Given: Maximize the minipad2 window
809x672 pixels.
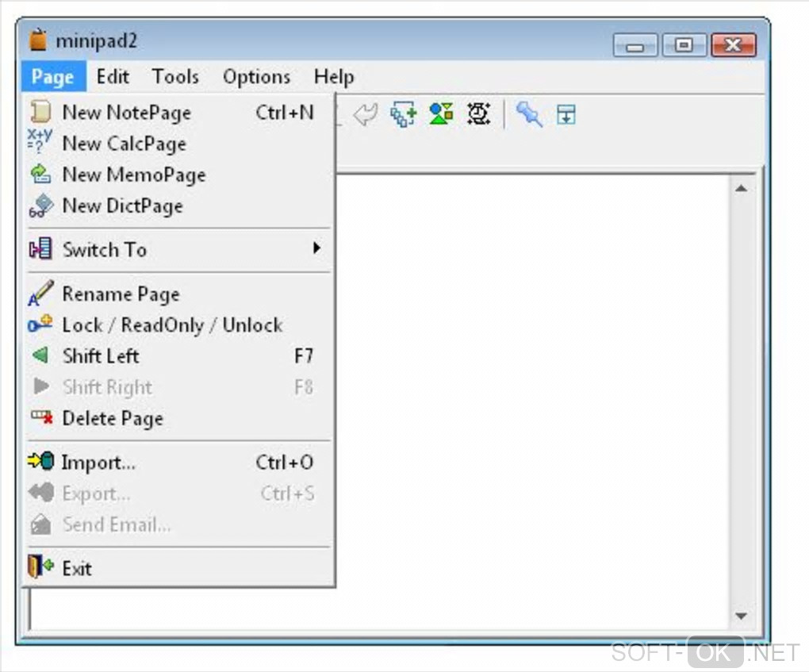Looking at the screenshot, I should pos(684,45).
